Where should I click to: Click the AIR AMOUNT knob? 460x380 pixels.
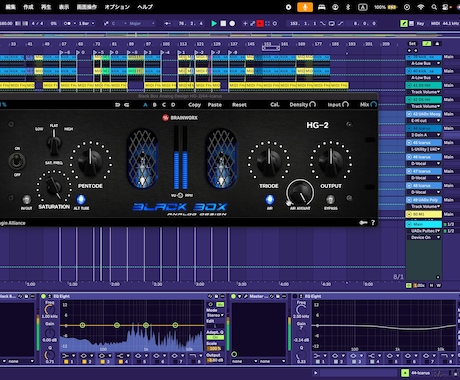(300, 192)
